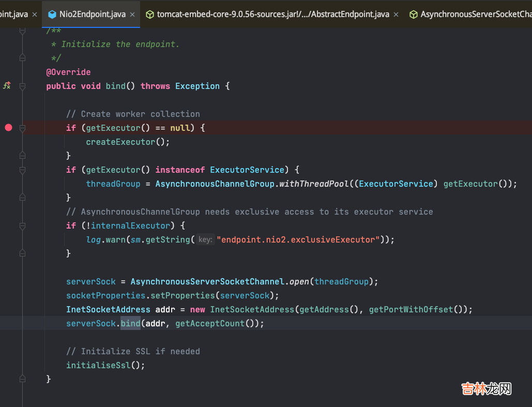
Task: Close the AbstractEndpoint.java tab
Action: click(x=397, y=14)
